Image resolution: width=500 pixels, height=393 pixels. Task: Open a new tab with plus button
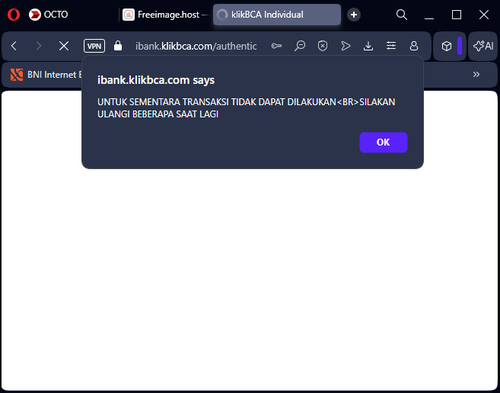(354, 15)
